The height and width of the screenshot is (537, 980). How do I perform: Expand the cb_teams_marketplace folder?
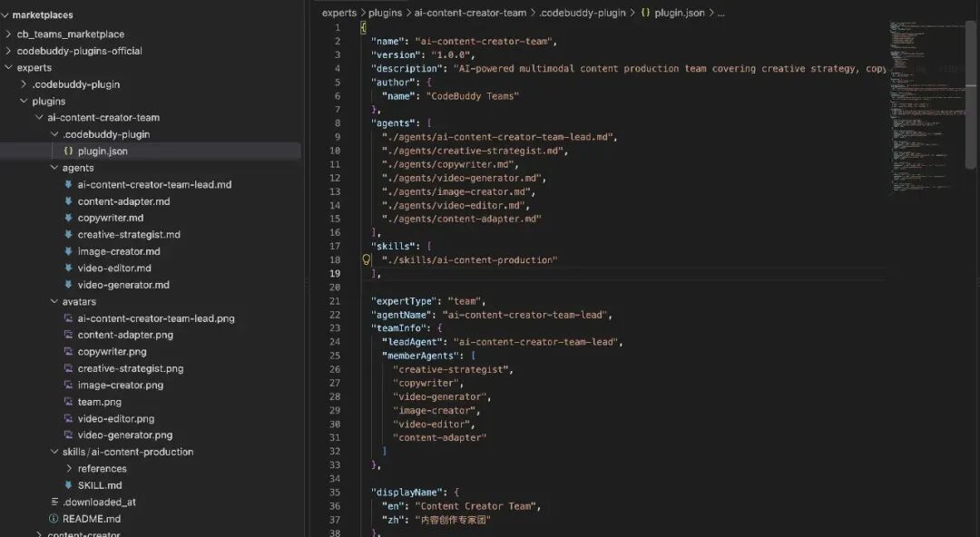pos(9,34)
